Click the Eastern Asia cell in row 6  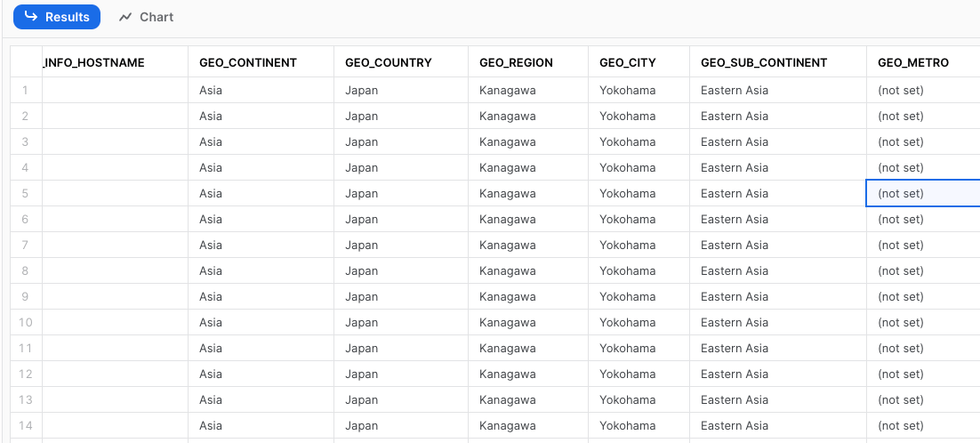click(x=778, y=220)
